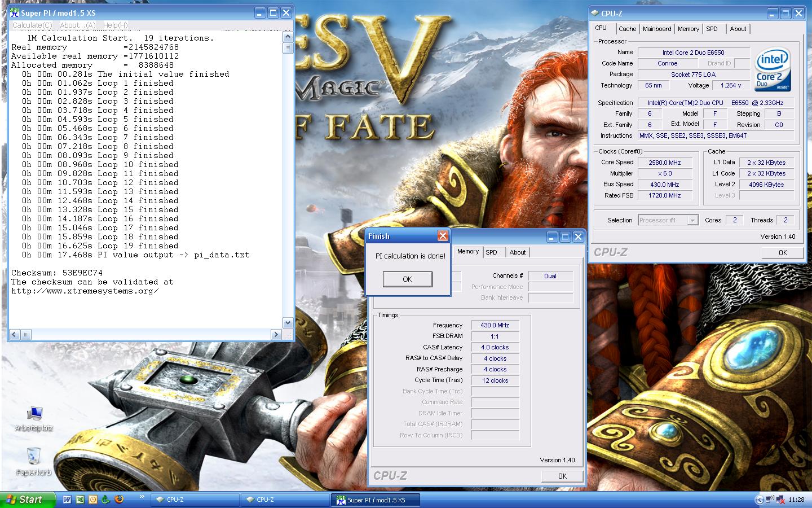Click the FSB:DRAM value '1:1'
Image resolution: width=812 pixels, height=508 pixels.
495,336
